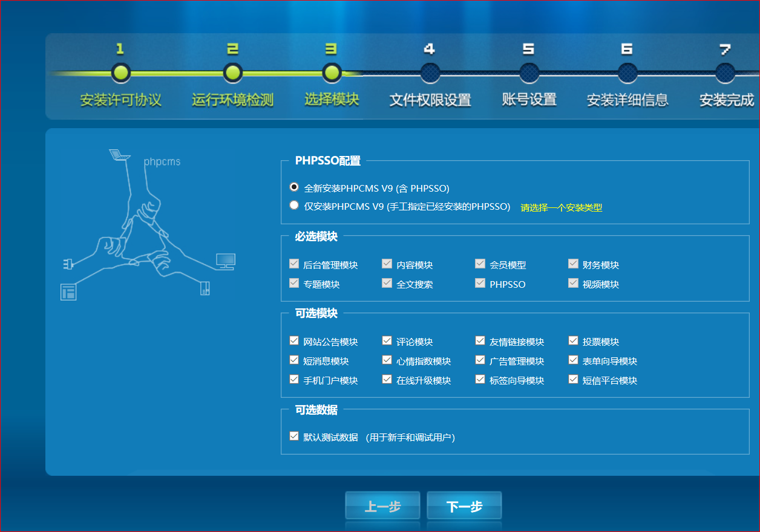Screen dimensions: 760x532
Task: Select 全新安装PHPCMS V9 radio option
Action: (x=294, y=187)
